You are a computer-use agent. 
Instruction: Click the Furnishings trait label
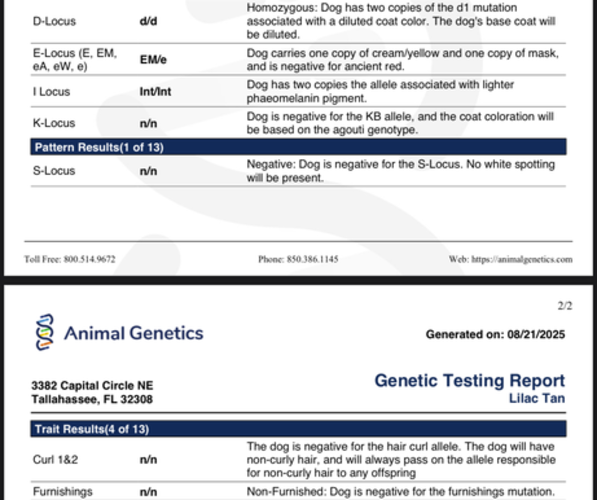(62, 492)
